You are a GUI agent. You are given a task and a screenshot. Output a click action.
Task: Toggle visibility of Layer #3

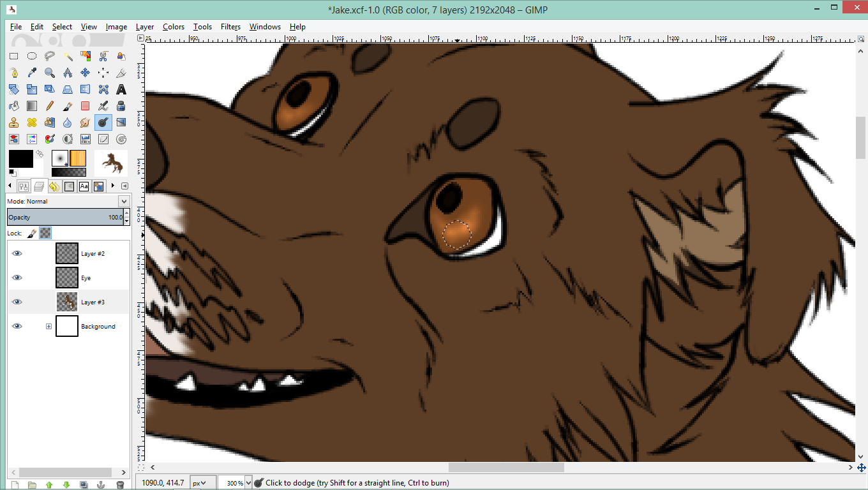click(17, 302)
